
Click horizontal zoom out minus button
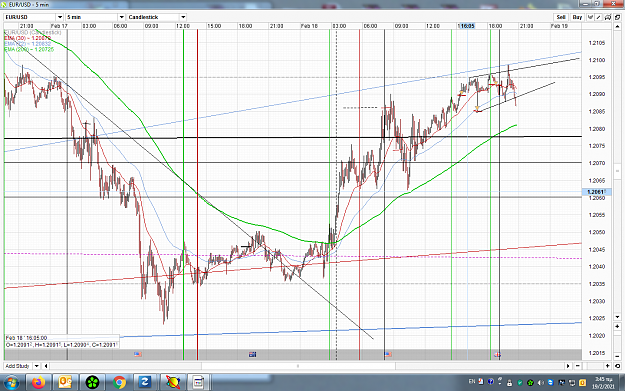[578, 366]
